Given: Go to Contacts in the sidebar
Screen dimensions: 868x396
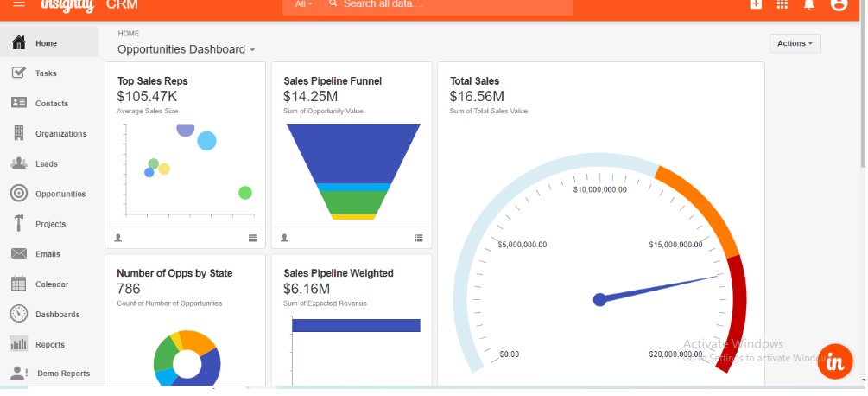Looking at the screenshot, I should (x=51, y=104).
